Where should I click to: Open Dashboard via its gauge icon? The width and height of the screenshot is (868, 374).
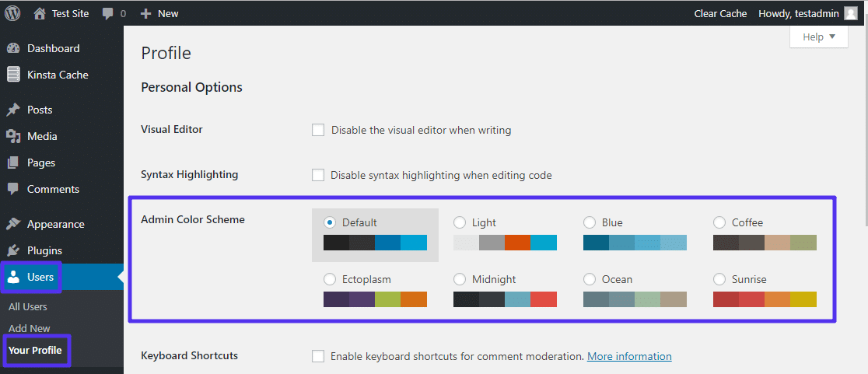[13, 48]
